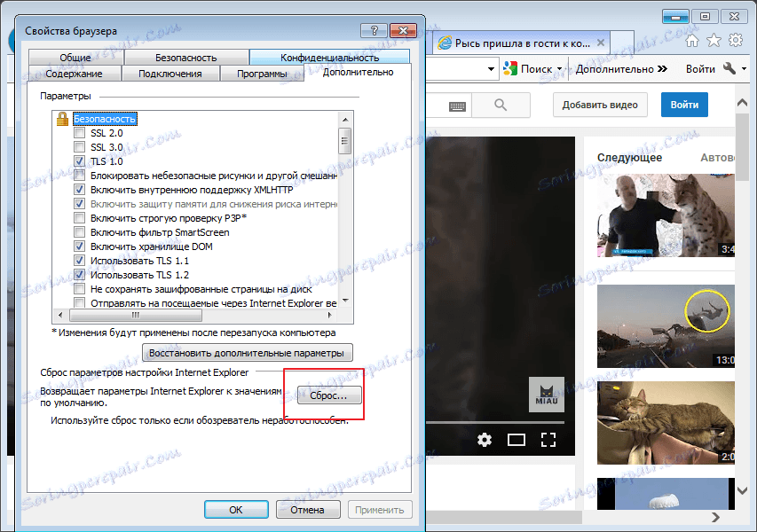
Task: Click the magnifier search icon on YouTube
Action: pyautogui.click(x=501, y=105)
